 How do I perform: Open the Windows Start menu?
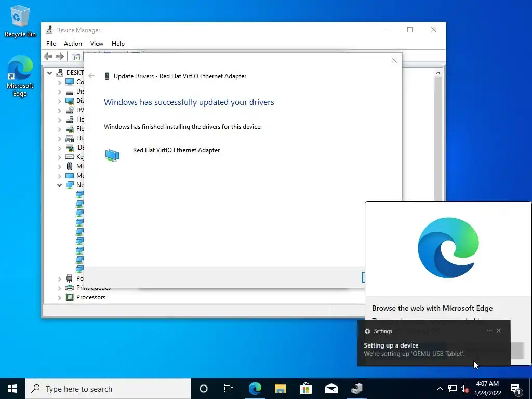click(x=12, y=389)
